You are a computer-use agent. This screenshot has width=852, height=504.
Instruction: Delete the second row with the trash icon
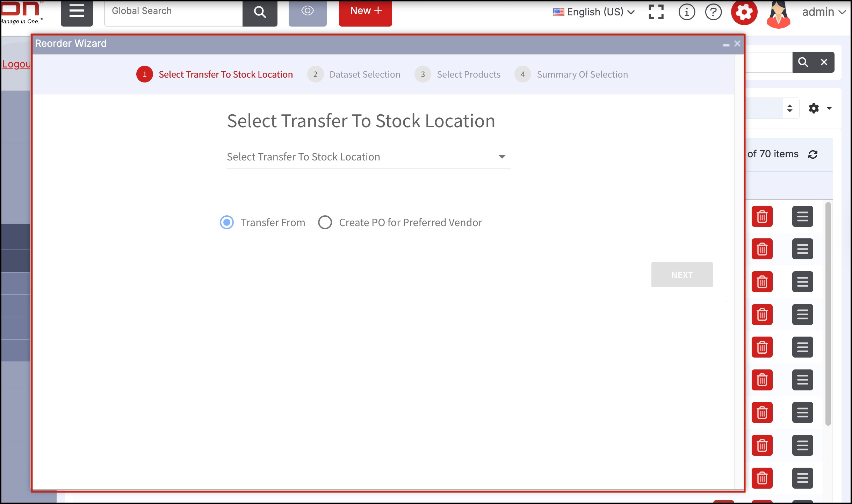762,249
